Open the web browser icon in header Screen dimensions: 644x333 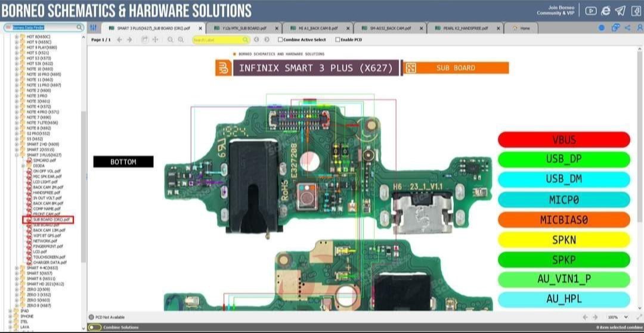[605, 11]
